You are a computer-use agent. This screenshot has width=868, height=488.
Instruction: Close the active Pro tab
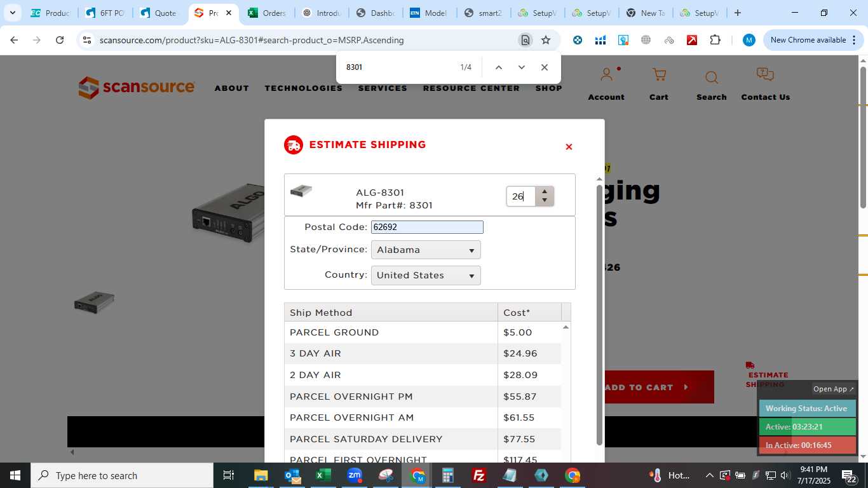point(229,13)
